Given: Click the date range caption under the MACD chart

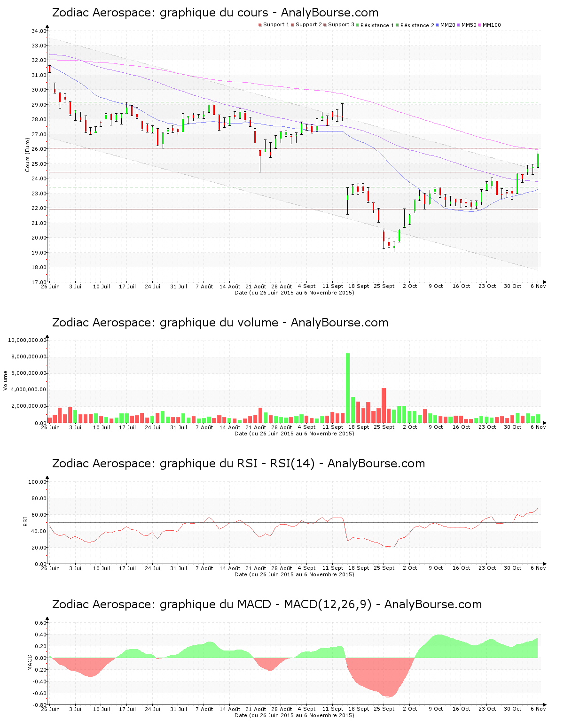Looking at the screenshot, I should pos(294,715).
